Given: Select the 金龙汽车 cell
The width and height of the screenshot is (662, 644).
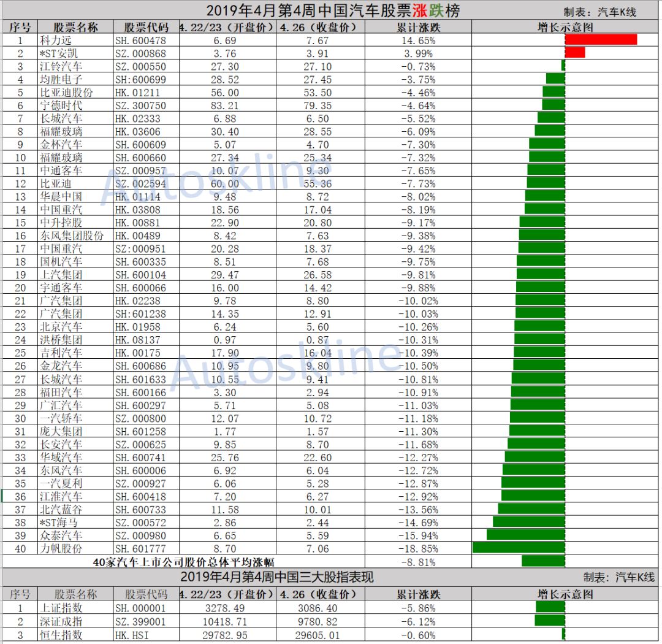Looking at the screenshot, I should tap(75, 366).
